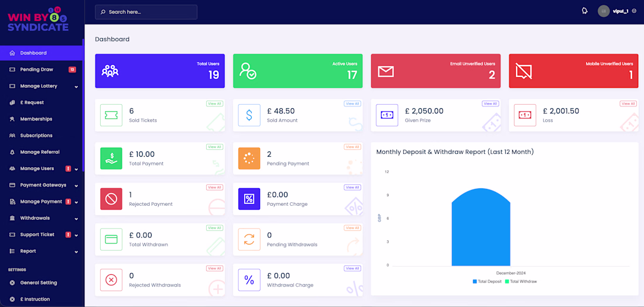644x307 pixels.
Task: Click the Total Users people icon
Action: (x=110, y=71)
